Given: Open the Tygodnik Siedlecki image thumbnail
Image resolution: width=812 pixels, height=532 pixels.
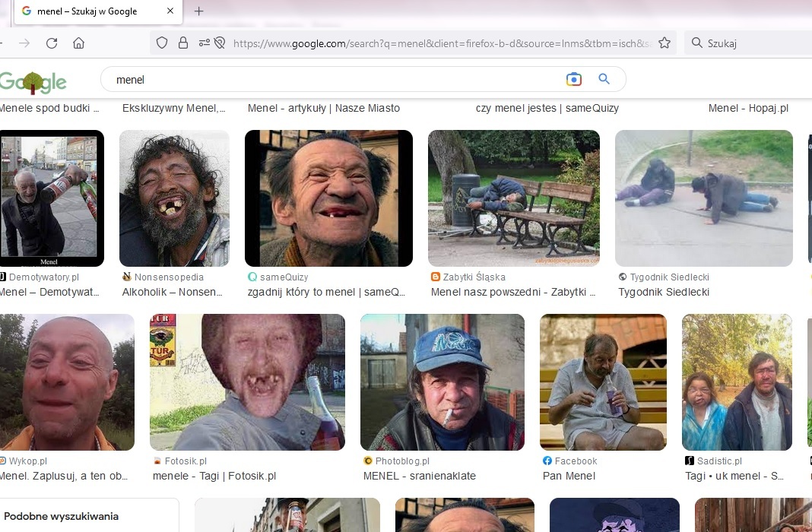Looking at the screenshot, I should click(703, 198).
